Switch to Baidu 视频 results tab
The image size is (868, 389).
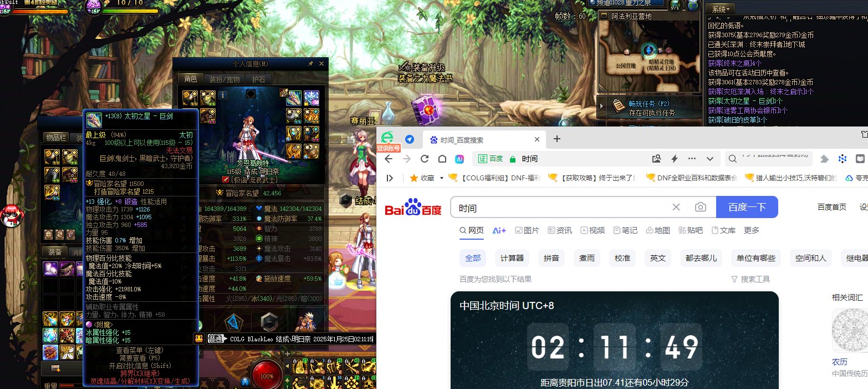593,230
